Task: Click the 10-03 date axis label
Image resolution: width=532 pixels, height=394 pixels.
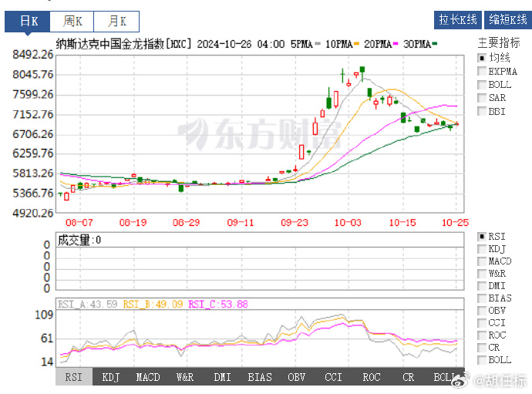Action: coord(348,223)
